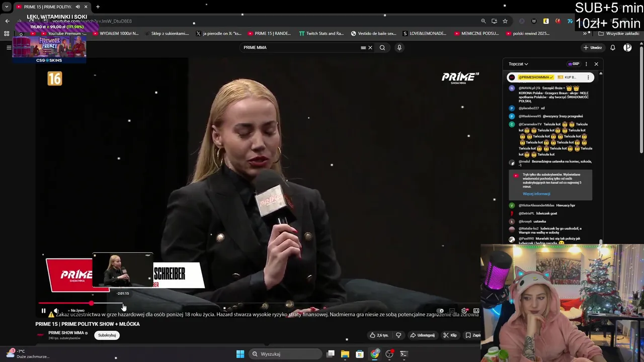The image size is (644, 362).
Task: Open the 'Więcej informacji' link in chat
Action: click(536, 194)
